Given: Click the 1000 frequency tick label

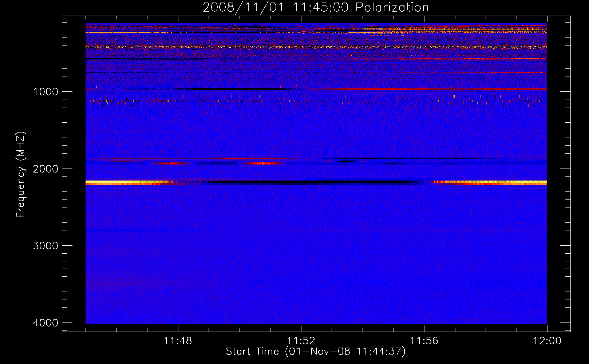Looking at the screenshot, I should (x=46, y=91).
